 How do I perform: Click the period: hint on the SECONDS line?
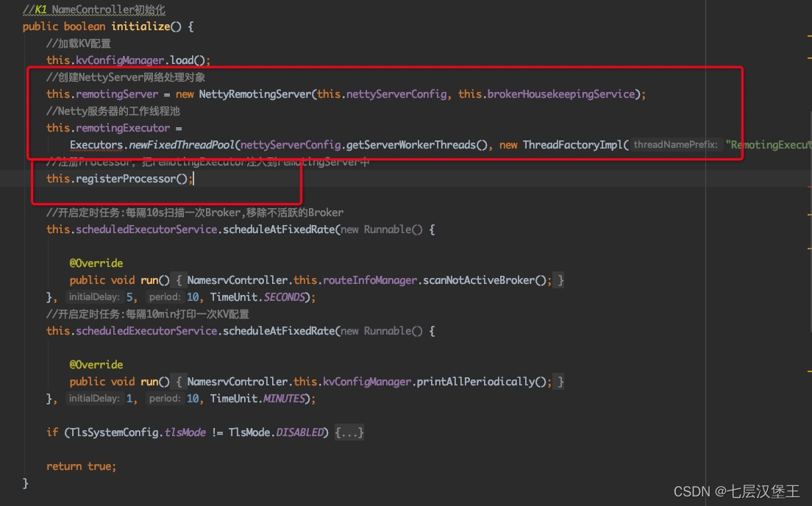(x=165, y=297)
